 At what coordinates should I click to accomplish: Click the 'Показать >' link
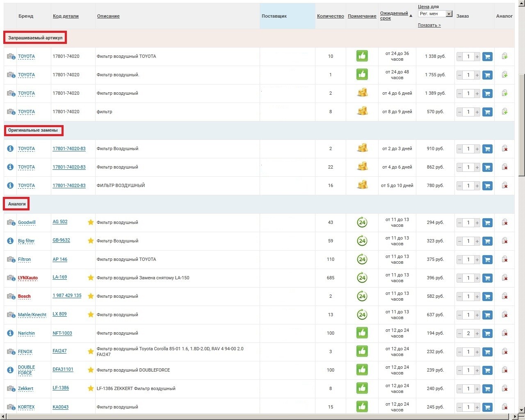point(429,25)
